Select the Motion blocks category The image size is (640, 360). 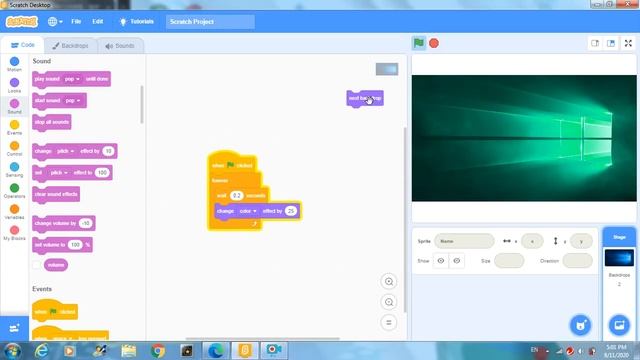click(14, 64)
